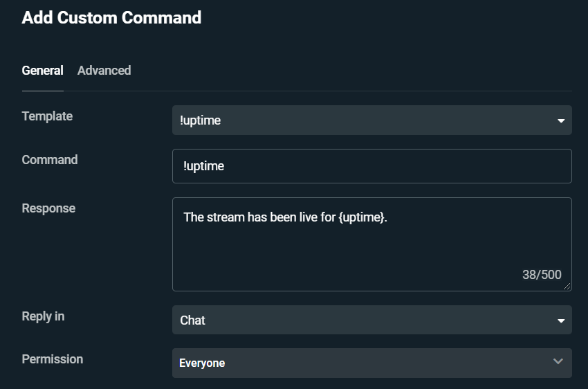Viewport: 588px width, 389px height.
Task: Focus the Command input field
Action: point(371,166)
